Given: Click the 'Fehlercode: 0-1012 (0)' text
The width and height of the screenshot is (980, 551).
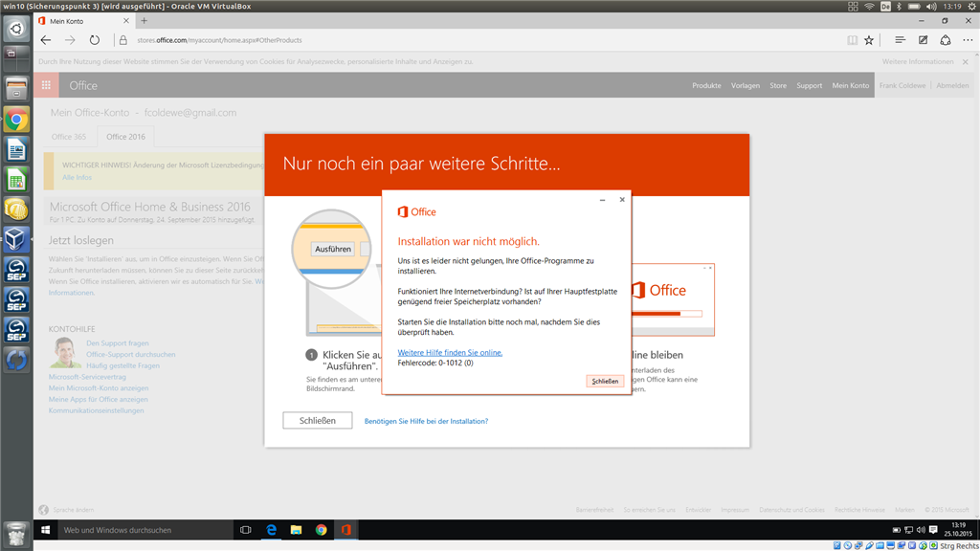Looking at the screenshot, I should tap(435, 363).
